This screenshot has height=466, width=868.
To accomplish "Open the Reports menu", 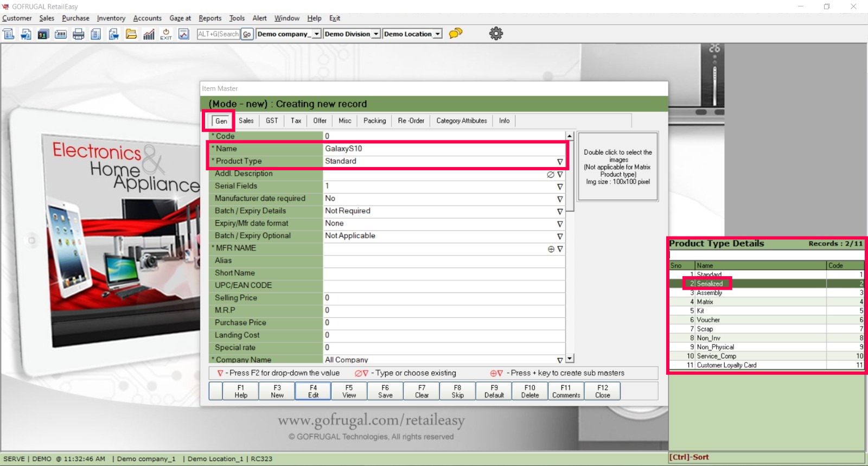I will click(x=210, y=18).
